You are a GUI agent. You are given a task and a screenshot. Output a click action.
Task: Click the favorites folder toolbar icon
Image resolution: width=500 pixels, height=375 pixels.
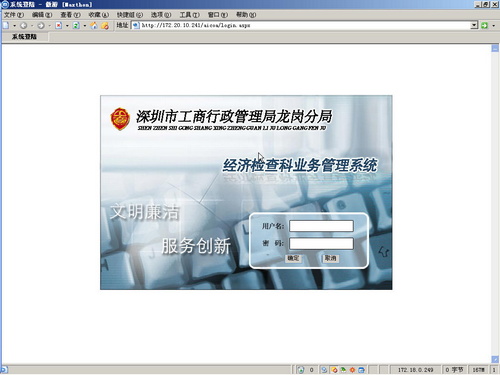[105, 25]
